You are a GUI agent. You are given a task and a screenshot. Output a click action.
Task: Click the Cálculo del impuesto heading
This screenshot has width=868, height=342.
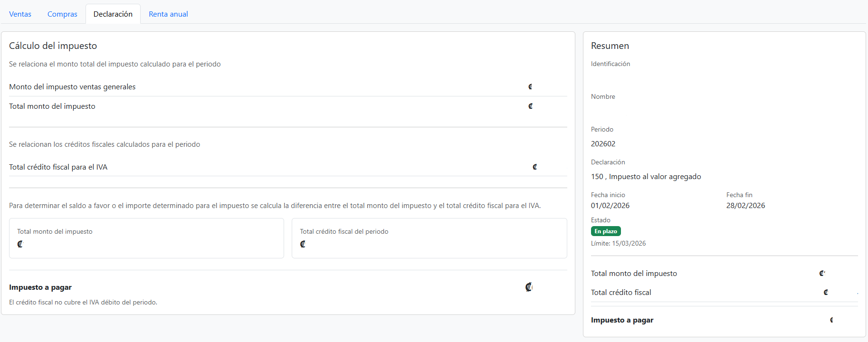(x=53, y=46)
